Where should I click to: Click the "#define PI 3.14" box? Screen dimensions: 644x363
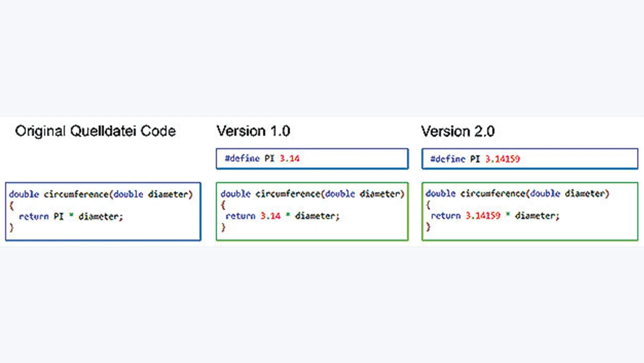point(312,159)
